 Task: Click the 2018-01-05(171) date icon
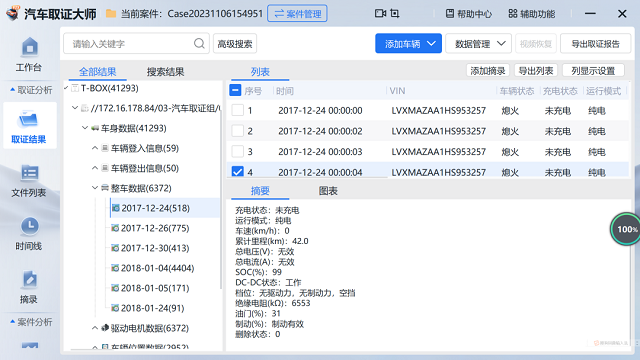116,288
